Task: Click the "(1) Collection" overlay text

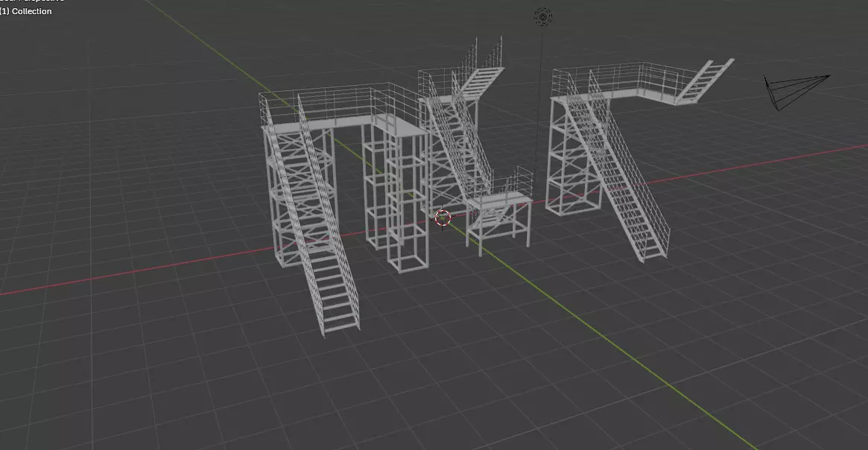Action: (26, 11)
